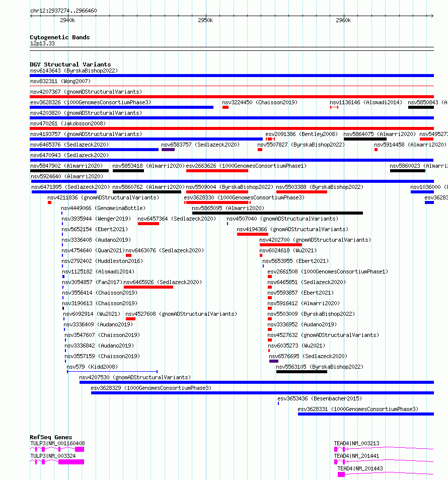
Task: Open nsv3224450 (Chaisson2019) variant label
Action: pos(260,102)
